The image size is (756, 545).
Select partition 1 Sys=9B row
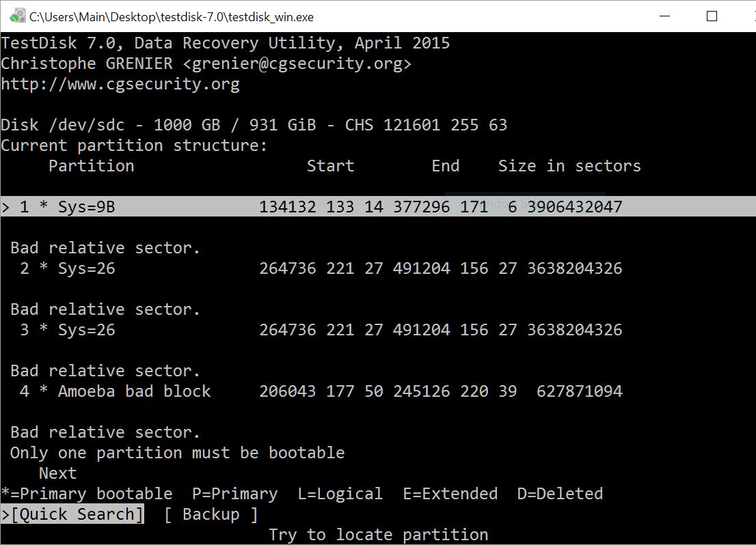point(378,206)
